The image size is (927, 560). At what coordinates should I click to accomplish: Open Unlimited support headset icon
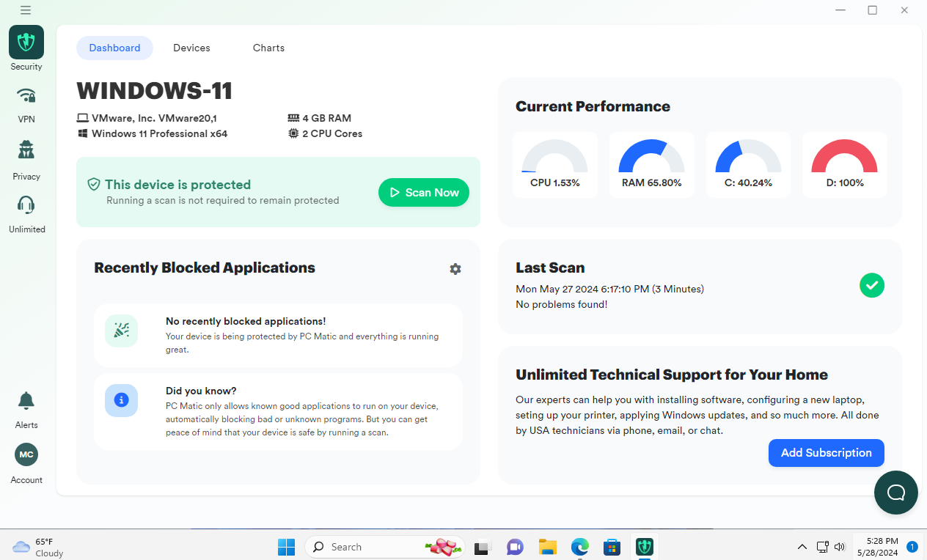coord(26,205)
